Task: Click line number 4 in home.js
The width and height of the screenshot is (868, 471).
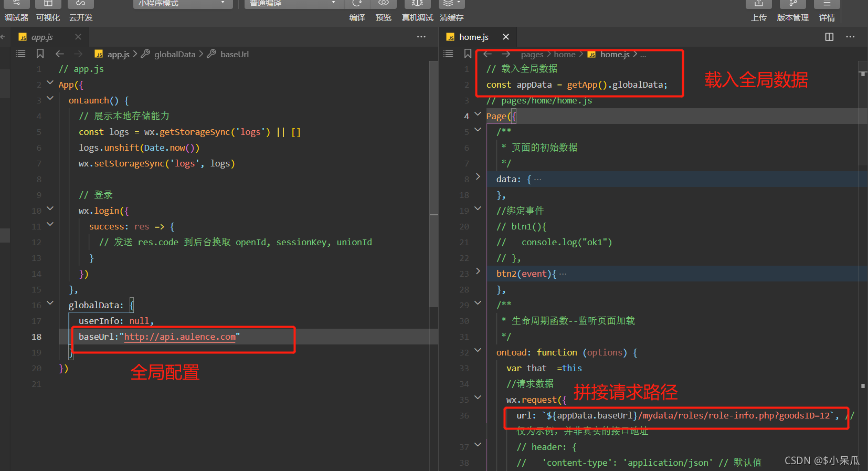Action: (467, 117)
